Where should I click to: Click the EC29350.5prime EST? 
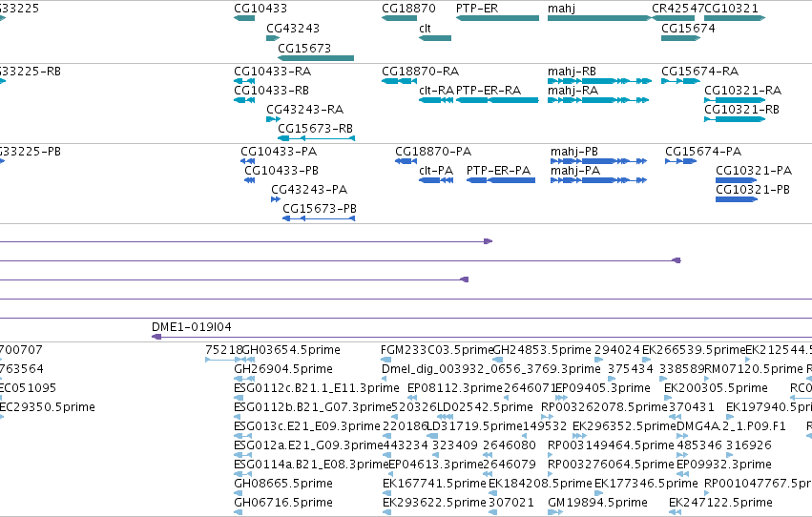(2, 417)
